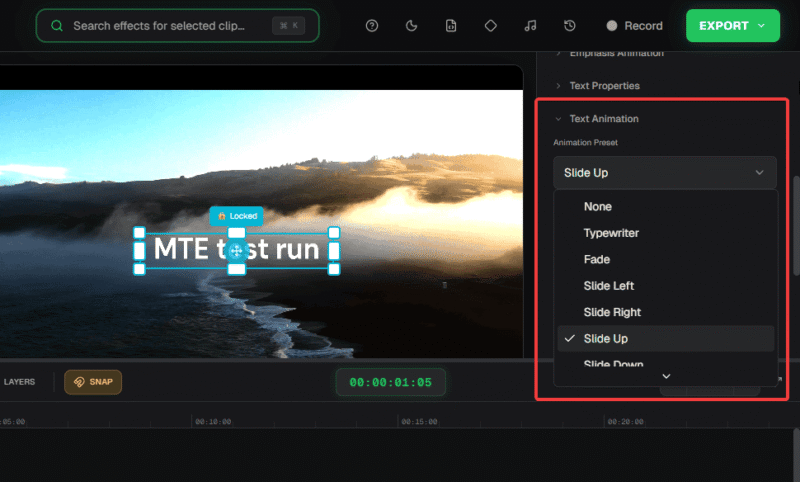The height and width of the screenshot is (482, 800).
Task: Expand the Text Properties section
Action: point(603,86)
